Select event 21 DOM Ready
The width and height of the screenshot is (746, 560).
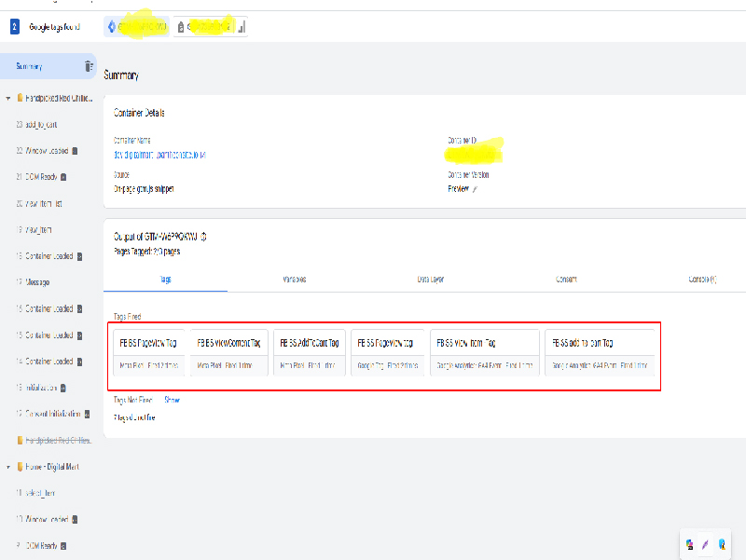[x=36, y=177]
